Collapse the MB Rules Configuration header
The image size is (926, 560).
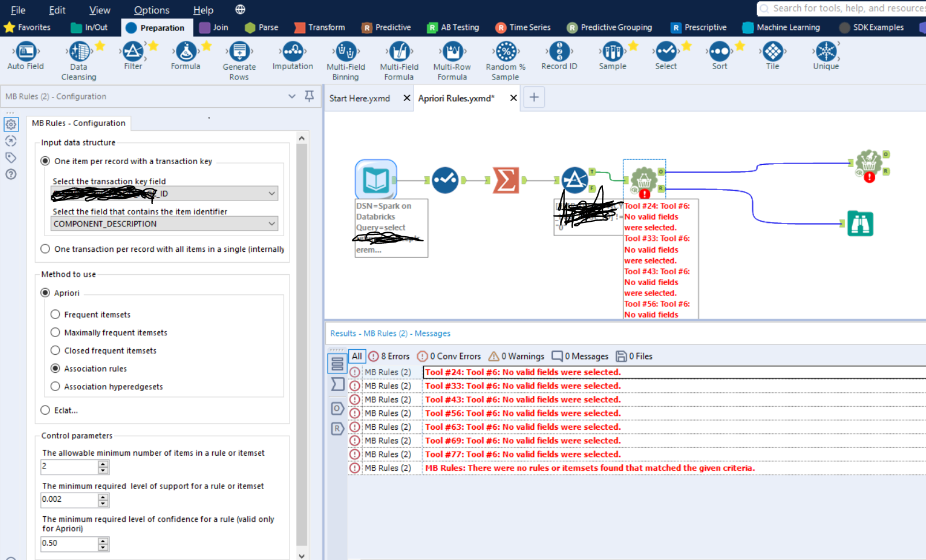click(292, 96)
